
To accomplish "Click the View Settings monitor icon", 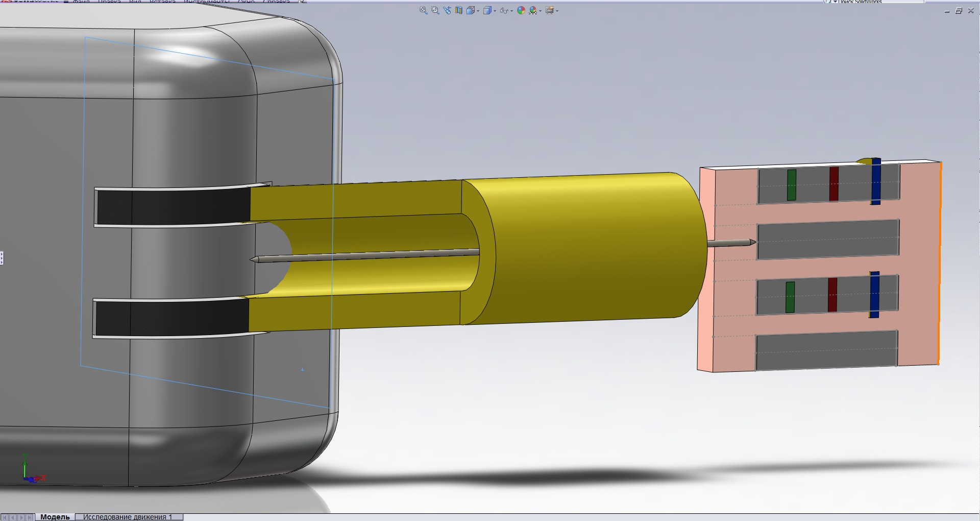I will (549, 10).
